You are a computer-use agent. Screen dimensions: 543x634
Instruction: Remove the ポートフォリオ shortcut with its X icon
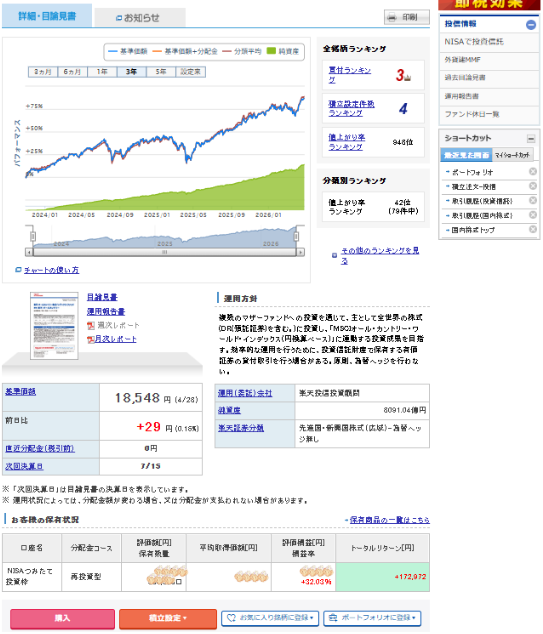(533, 171)
